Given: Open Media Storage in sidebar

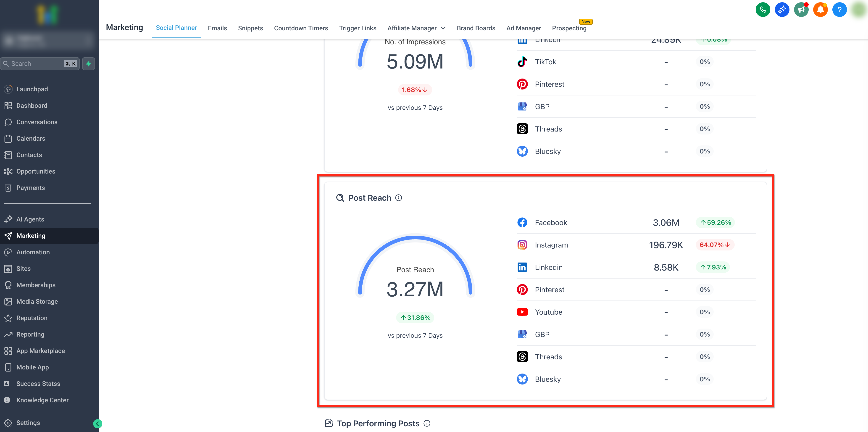Looking at the screenshot, I should coord(49,302).
